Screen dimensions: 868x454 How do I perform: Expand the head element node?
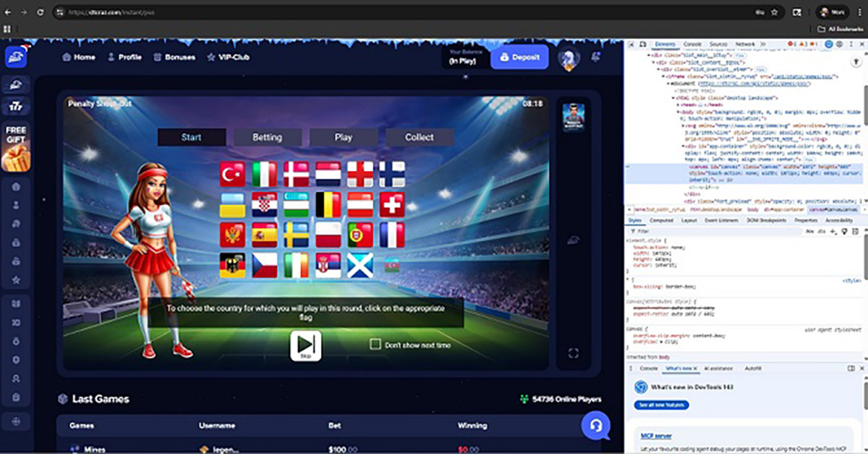coord(678,104)
